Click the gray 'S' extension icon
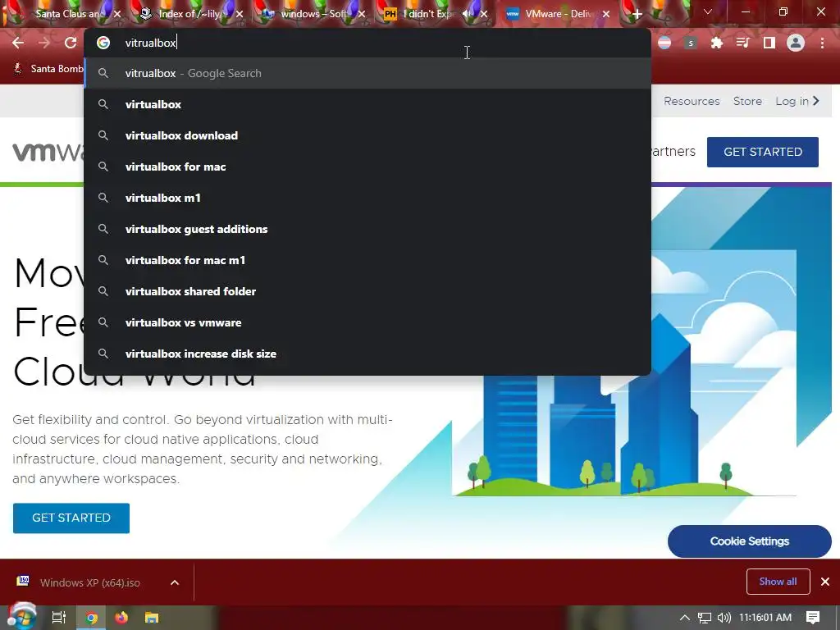The width and height of the screenshot is (840, 630). tap(691, 43)
